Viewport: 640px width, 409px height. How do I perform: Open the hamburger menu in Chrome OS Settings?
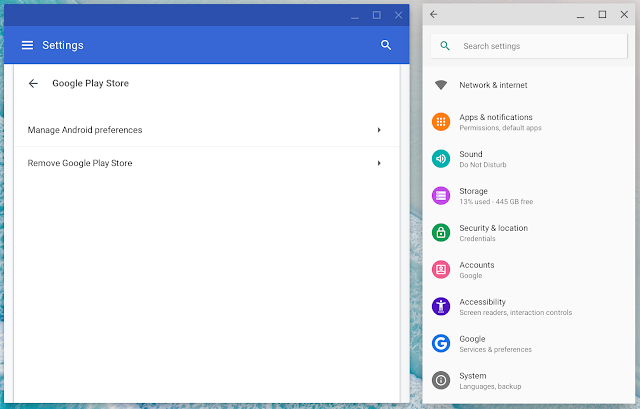point(27,45)
